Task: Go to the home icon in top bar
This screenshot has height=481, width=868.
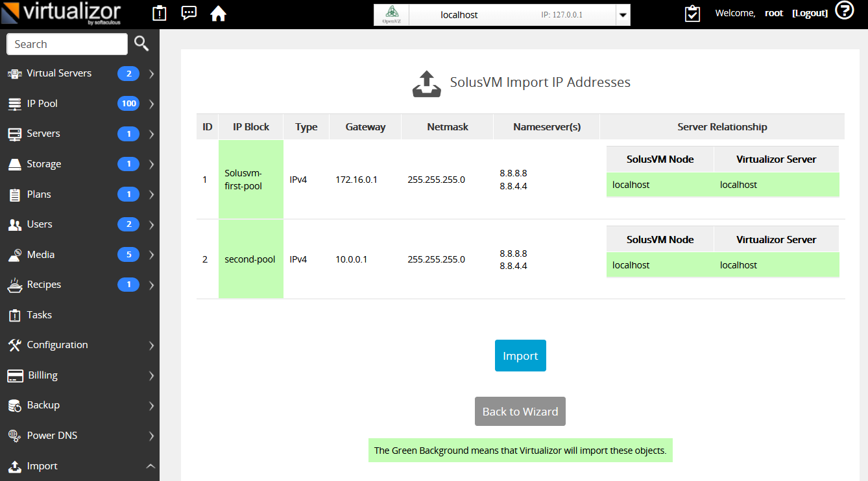Action: (x=219, y=13)
